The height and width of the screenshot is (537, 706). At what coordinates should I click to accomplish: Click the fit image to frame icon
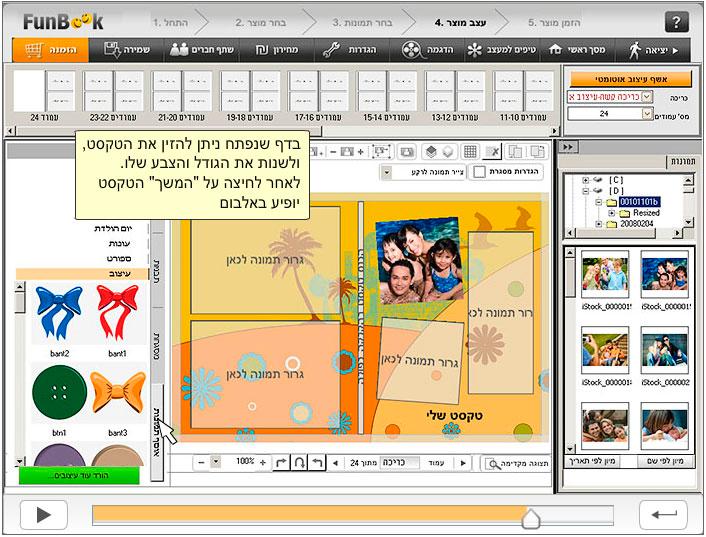tap(406, 152)
